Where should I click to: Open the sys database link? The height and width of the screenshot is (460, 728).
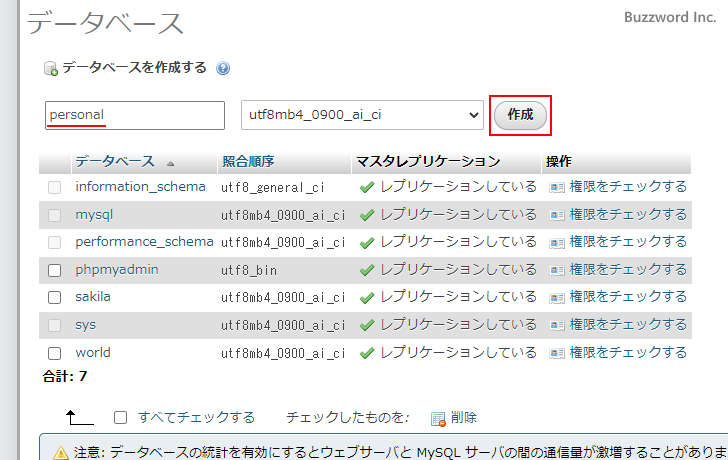86,325
